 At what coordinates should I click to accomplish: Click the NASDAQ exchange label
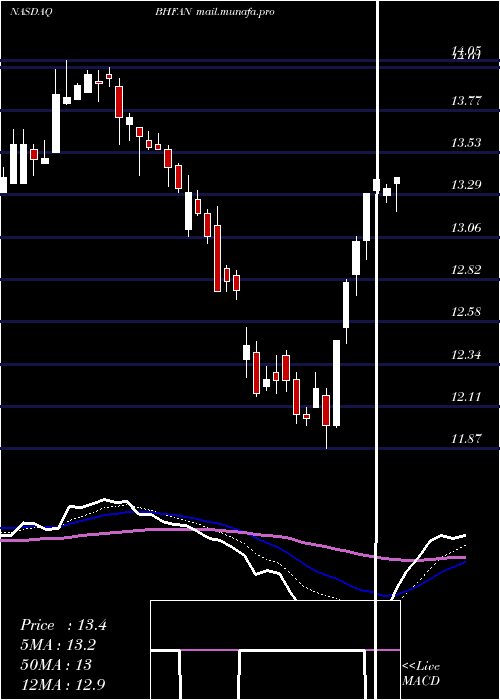click(31, 12)
